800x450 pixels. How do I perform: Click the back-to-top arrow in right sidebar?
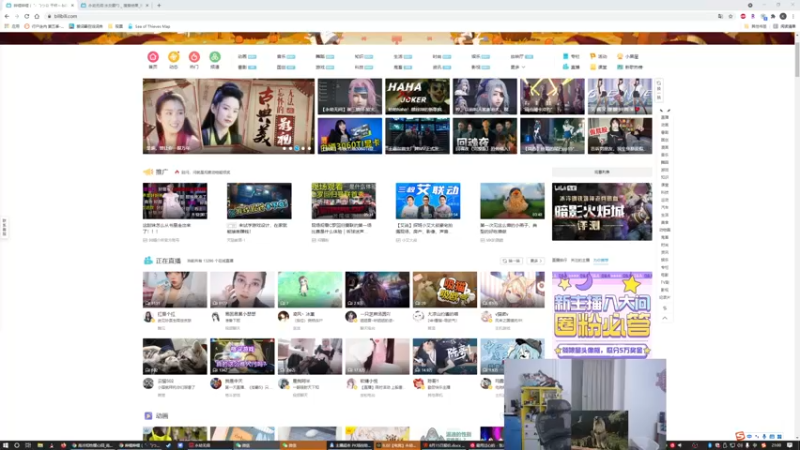point(665,318)
